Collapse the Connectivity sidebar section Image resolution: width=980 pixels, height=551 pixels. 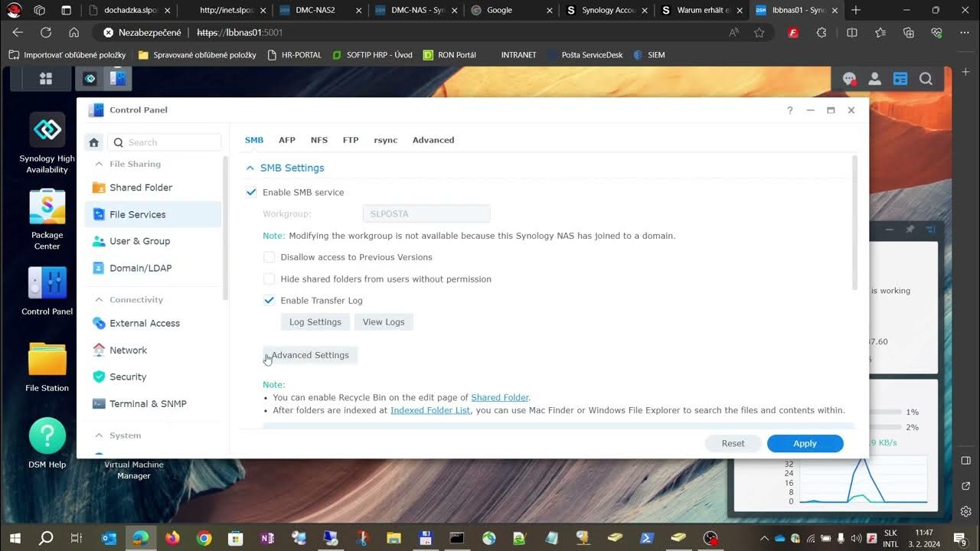point(99,299)
